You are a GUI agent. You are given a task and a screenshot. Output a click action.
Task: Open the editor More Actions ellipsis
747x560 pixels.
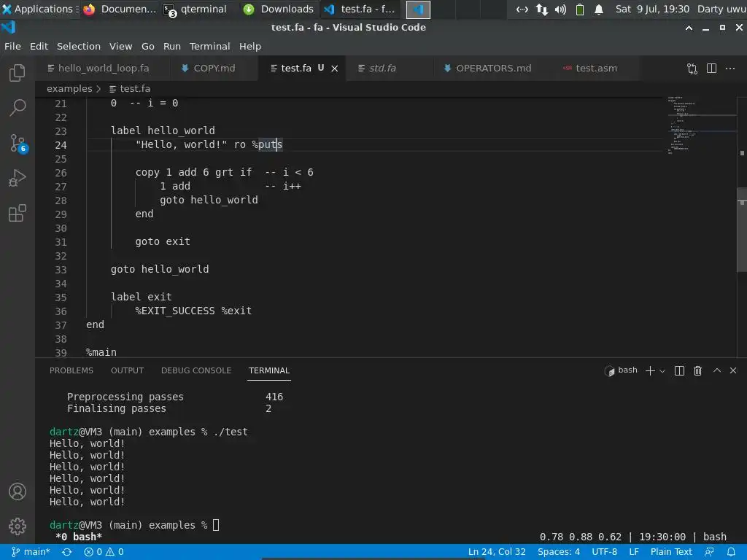tap(729, 69)
